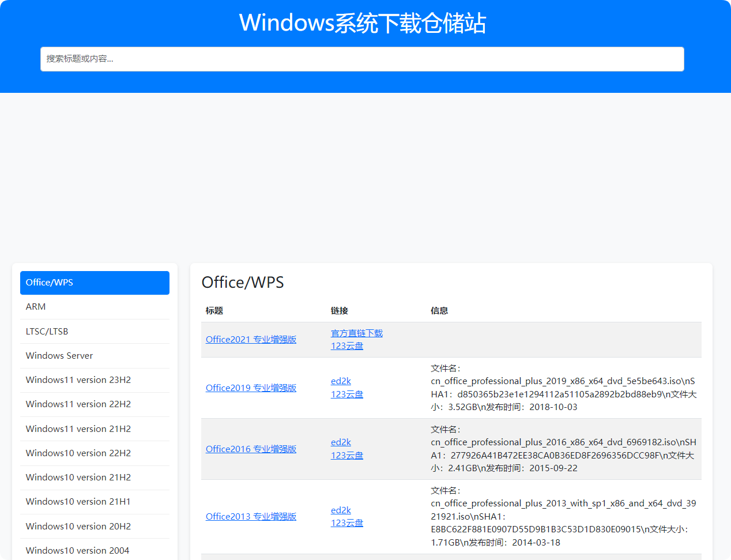Select Windows11 version 21H2
The image size is (731, 560).
95,429
